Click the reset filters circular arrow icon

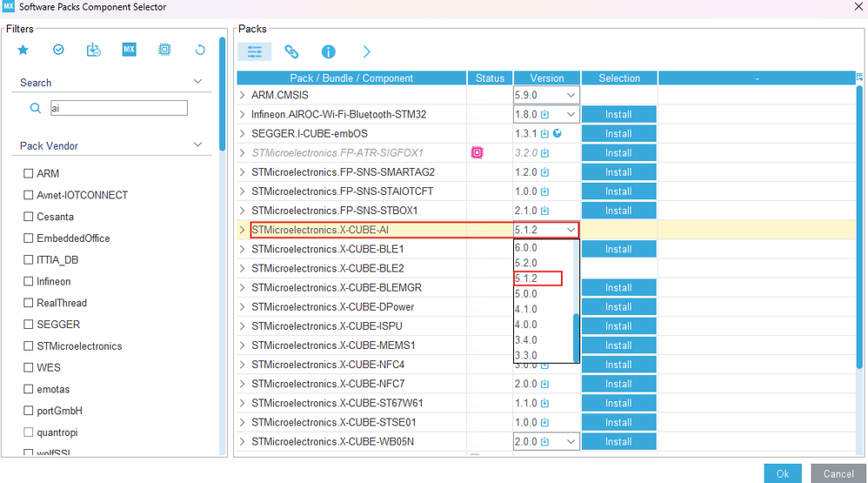pos(200,50)
